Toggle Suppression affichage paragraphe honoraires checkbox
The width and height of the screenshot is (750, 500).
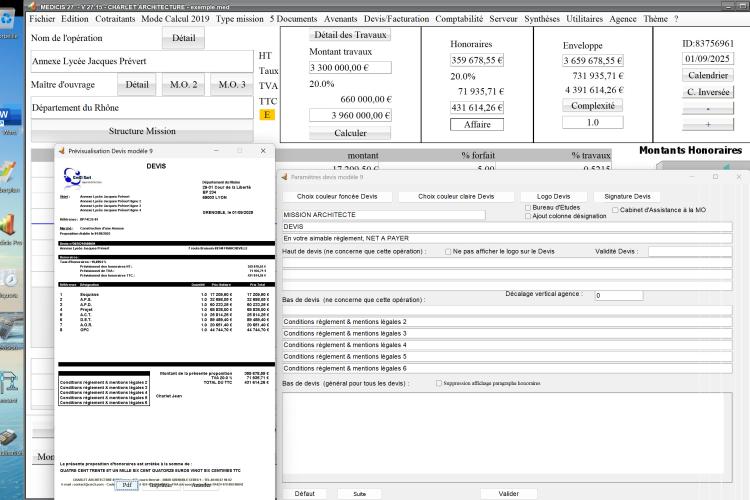pyautogui.click(x=439, y=383)
